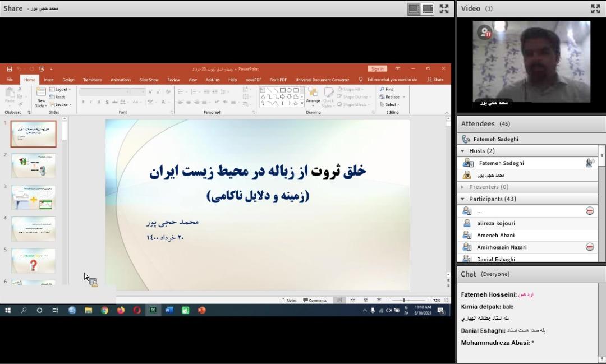Expand the Presenters (0) group
The height and width of the screenshot is (364, 606).
coord(462,187)
